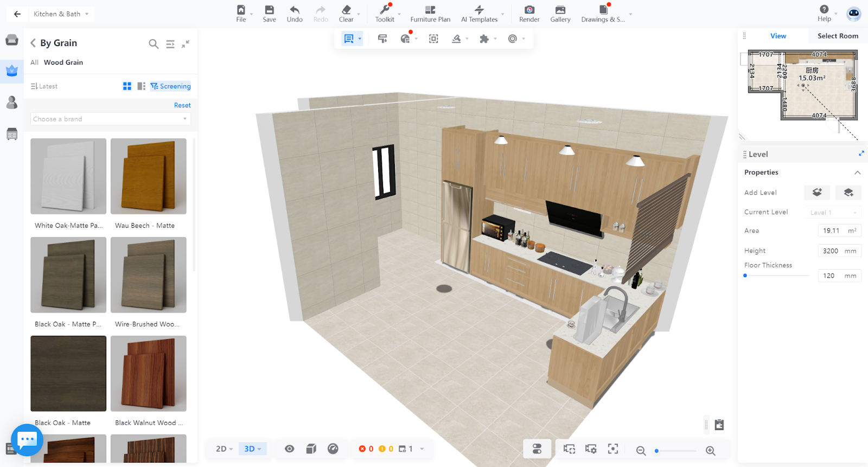Switch to large grid thumbnail view
This screenshot has width=868, height=467.
pyautogui.click(x=127, y=86)
